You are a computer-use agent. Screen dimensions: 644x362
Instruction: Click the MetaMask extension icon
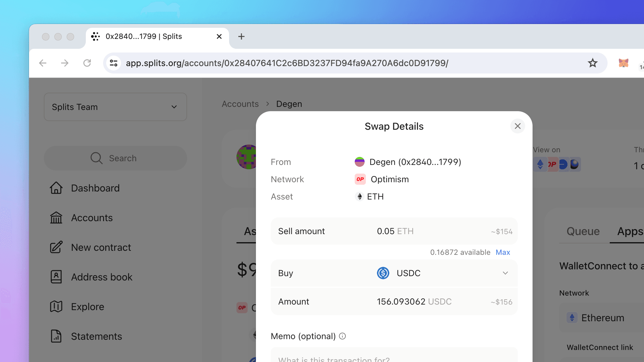[x=623, y=63]
